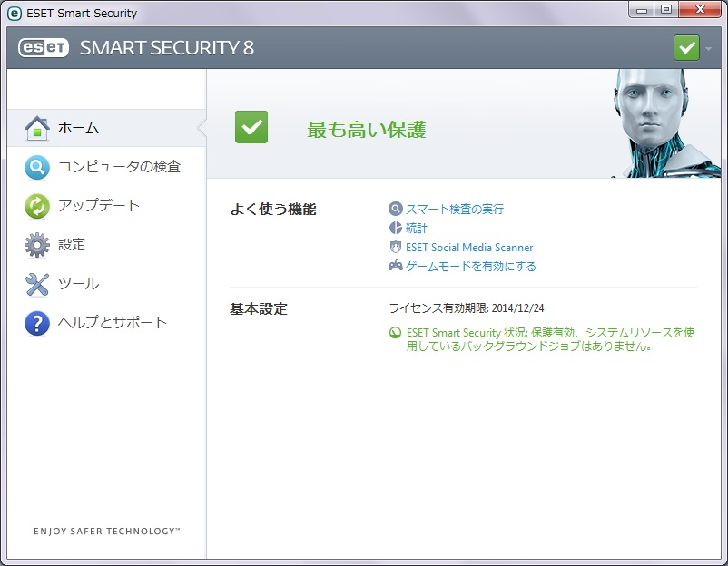The height and width of the screenshot is (566, 728).
Task: Click the pie chart icon next to 統計
Action: (398, 229)
